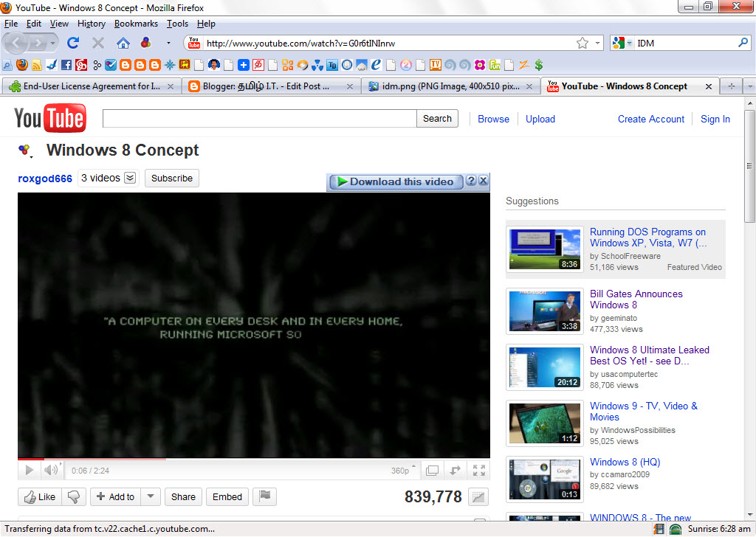
Task: Open Bill Gates Announces Windows 8 thumbnail
Action: pos(545,311)
